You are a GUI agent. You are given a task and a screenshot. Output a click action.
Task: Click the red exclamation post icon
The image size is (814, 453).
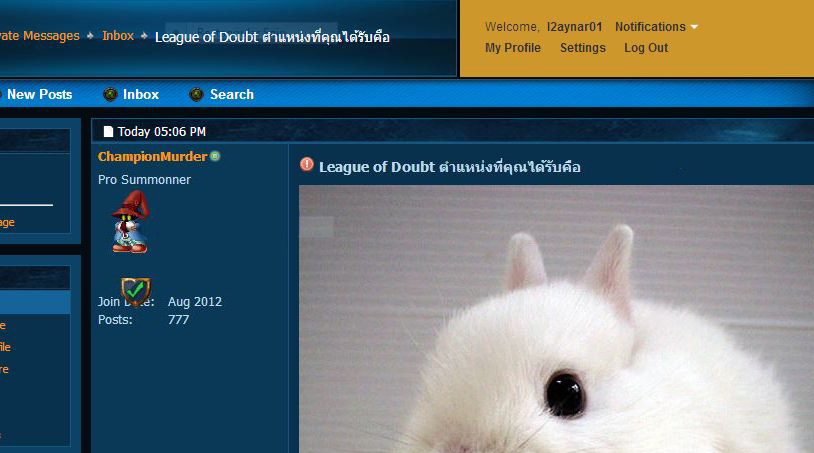coord(307,164)
